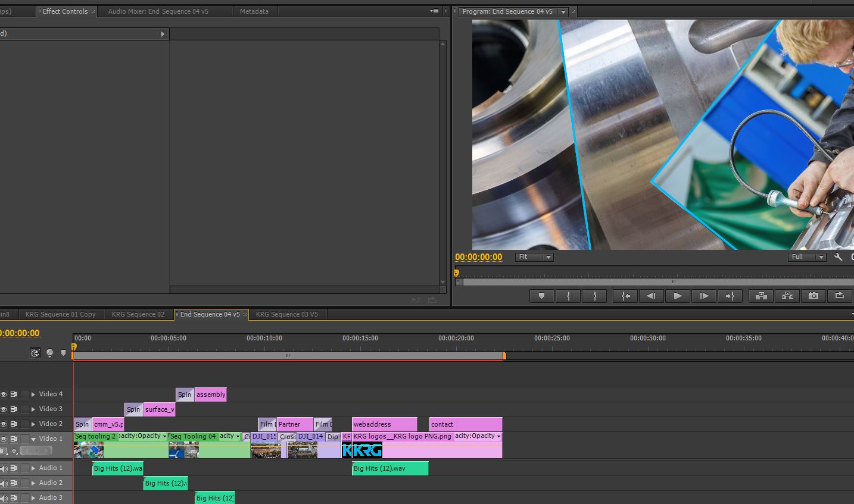Click the Mark Out icon in the Program monitor
The width and height of the screenshot is (854, 504).
pyautogui.click(x=594, y=296)
